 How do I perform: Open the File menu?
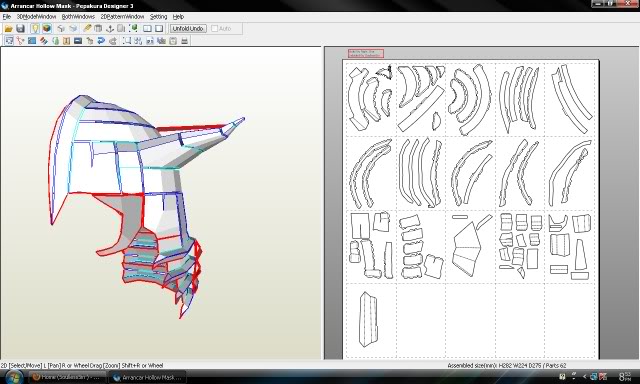tap(7, 17)
